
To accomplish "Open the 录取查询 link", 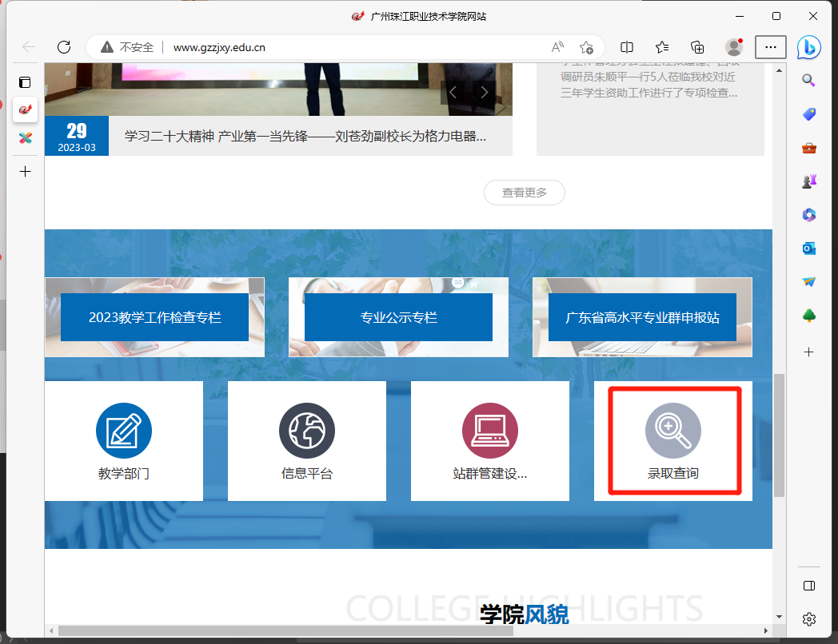I will tap(672, 441).
